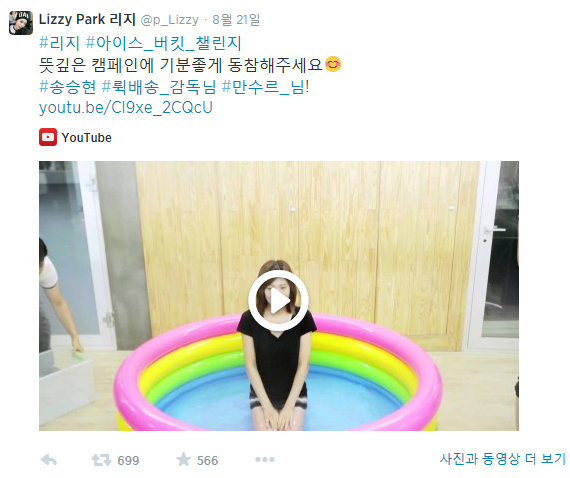570x478 pixels.
Task: Click the 699 retweet count
Action: (x=128, y=461)
